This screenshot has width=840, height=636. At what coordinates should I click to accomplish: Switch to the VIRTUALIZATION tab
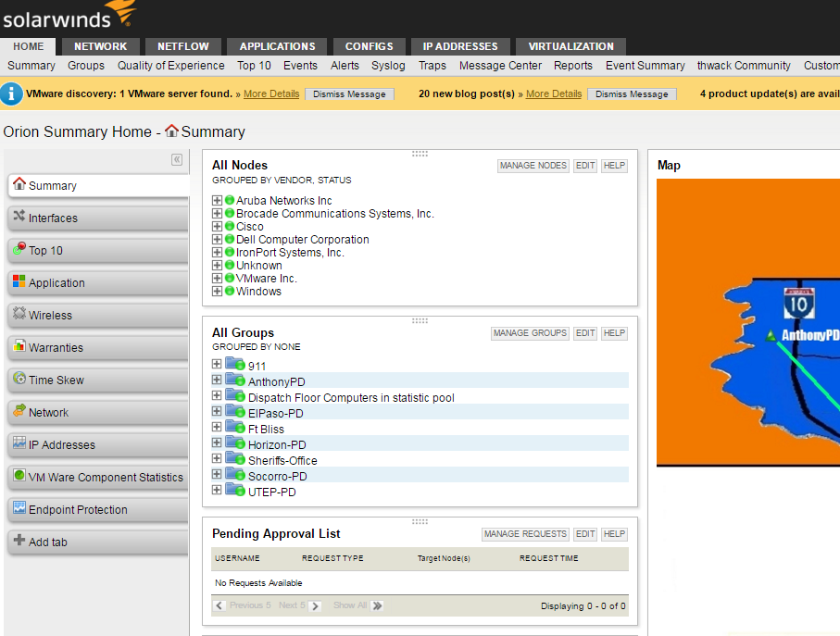coord(571,46)
